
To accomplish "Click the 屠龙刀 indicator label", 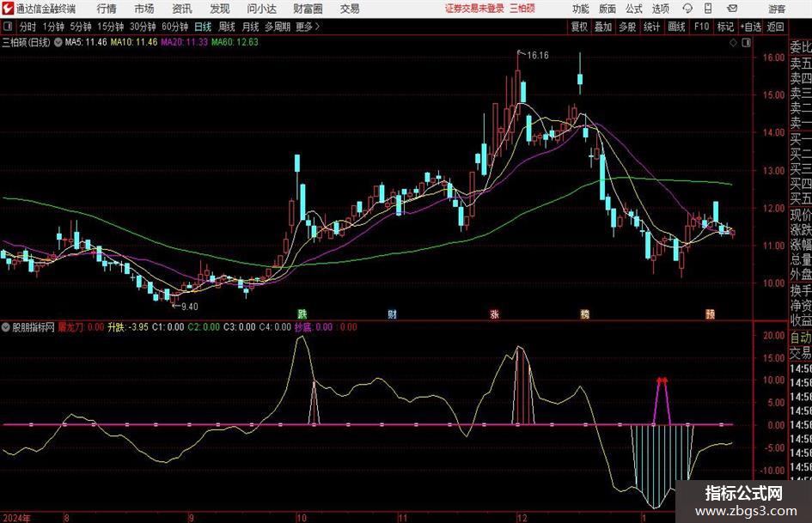I will (x=70, y=327).
